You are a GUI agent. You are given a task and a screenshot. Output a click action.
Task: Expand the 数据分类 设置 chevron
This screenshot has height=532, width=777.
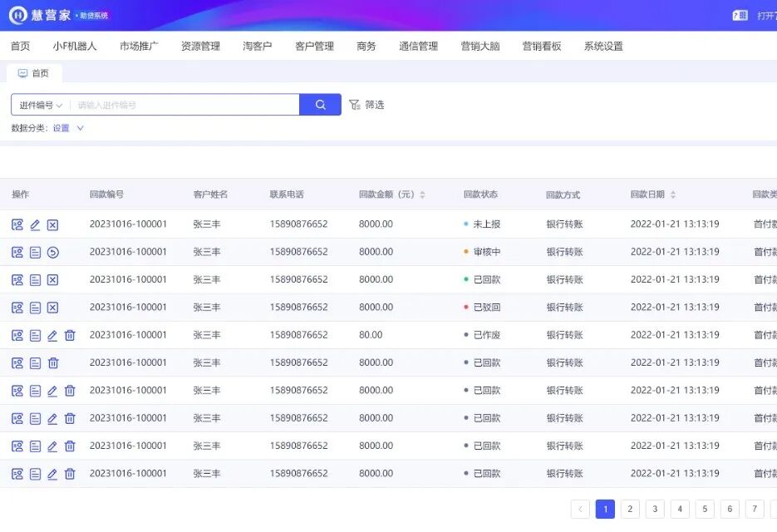point(81,128)
